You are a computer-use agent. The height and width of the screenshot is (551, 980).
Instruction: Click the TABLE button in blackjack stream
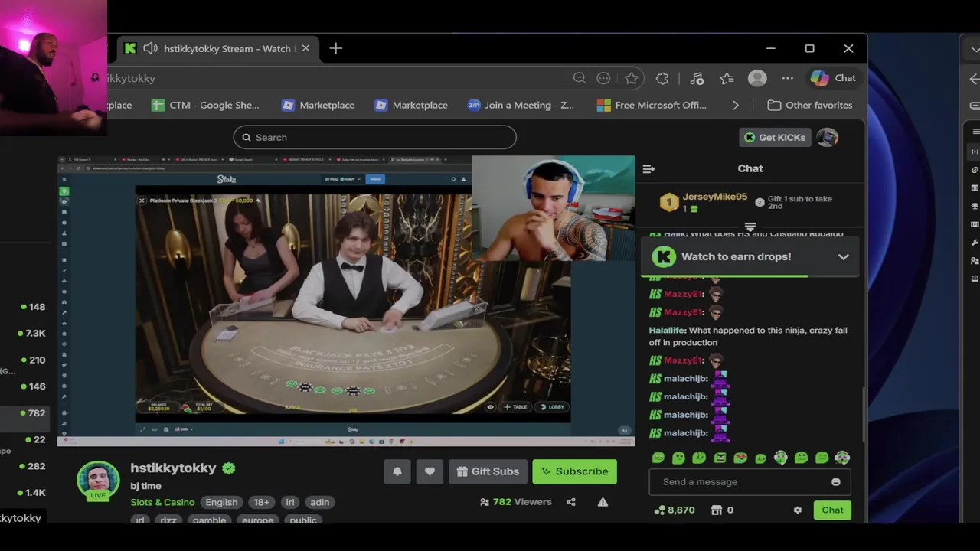(515, 407)
